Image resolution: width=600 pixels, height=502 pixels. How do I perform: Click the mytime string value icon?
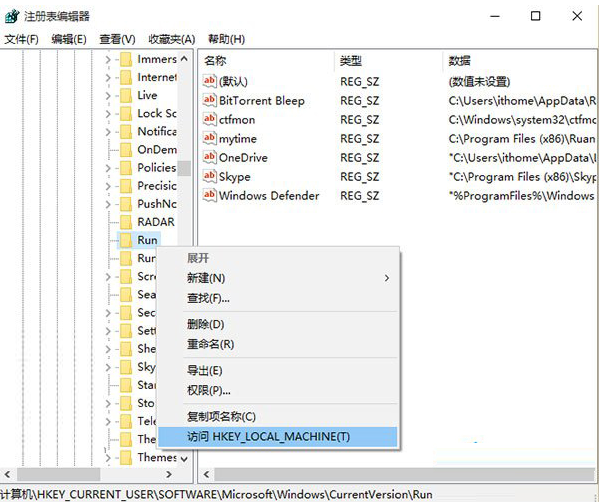[210, 138]
